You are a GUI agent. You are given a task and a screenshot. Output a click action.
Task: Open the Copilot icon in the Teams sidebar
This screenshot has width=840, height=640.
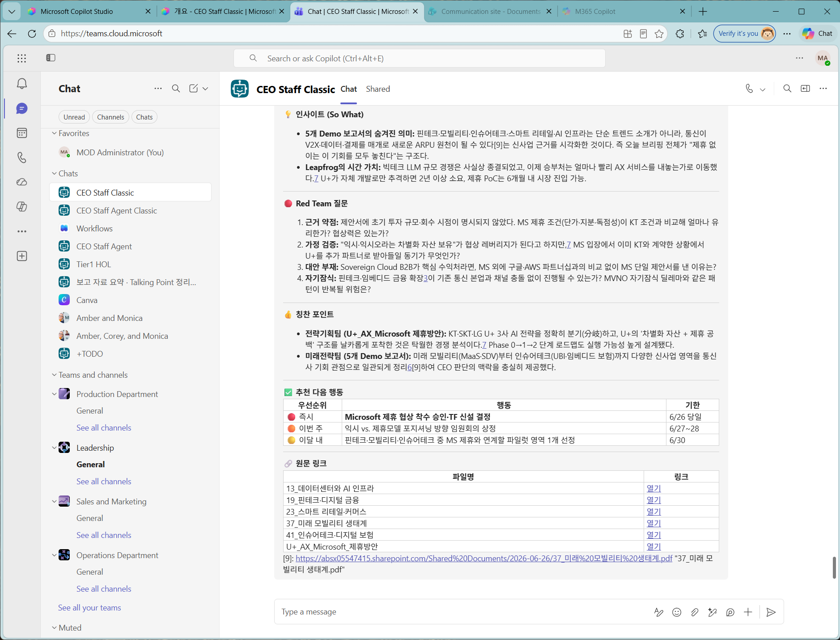tap(21, 207)
